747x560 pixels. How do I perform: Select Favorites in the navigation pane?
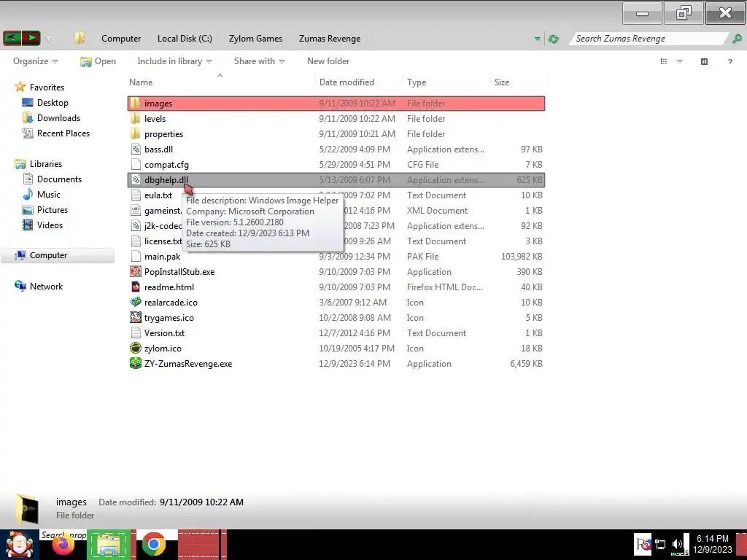pos(47,87)
